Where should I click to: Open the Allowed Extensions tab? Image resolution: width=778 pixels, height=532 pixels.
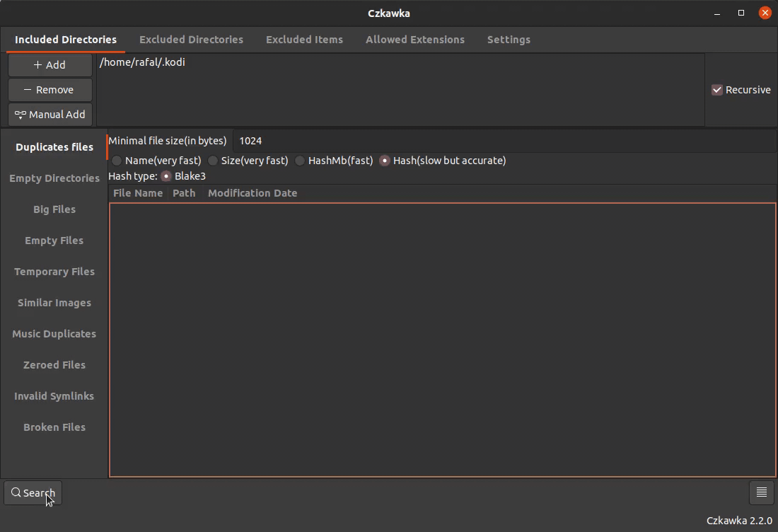[414, 40]
